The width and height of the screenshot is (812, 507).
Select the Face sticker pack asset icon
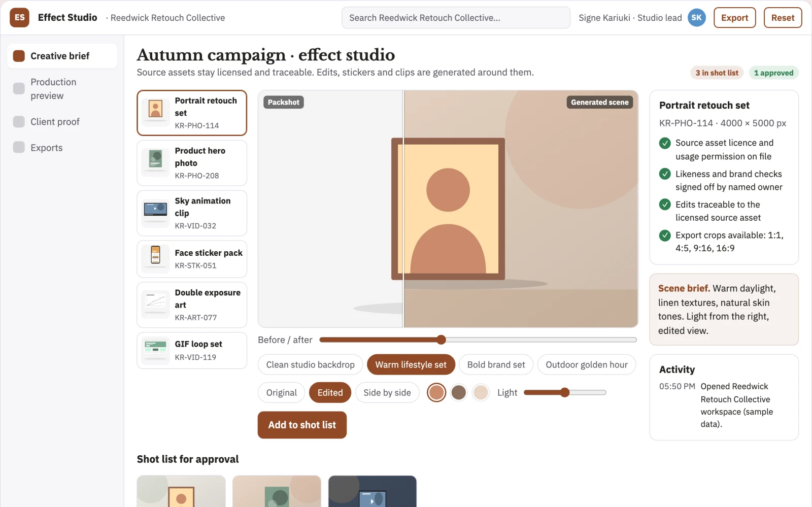click(x=155, y=259)
